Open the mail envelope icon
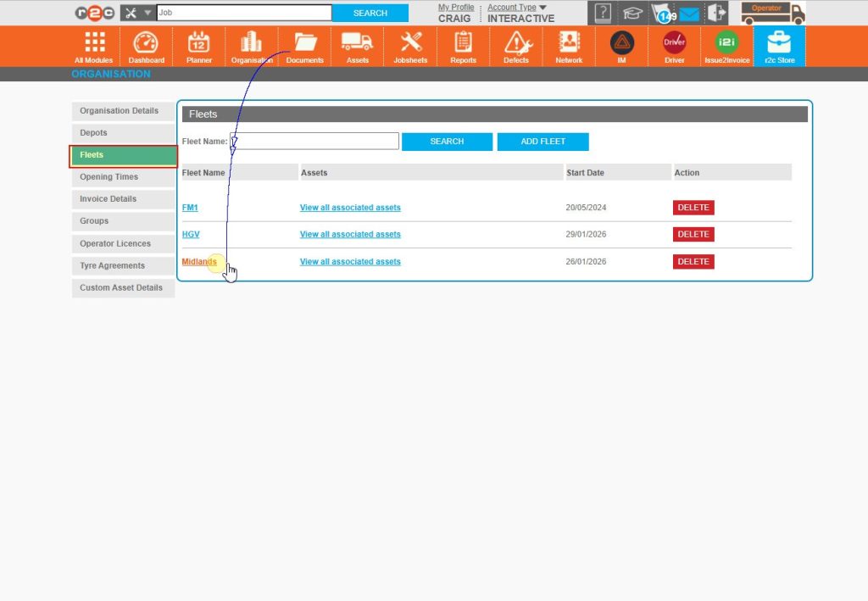Screen dimensions: 868x601 coord(689,14)
